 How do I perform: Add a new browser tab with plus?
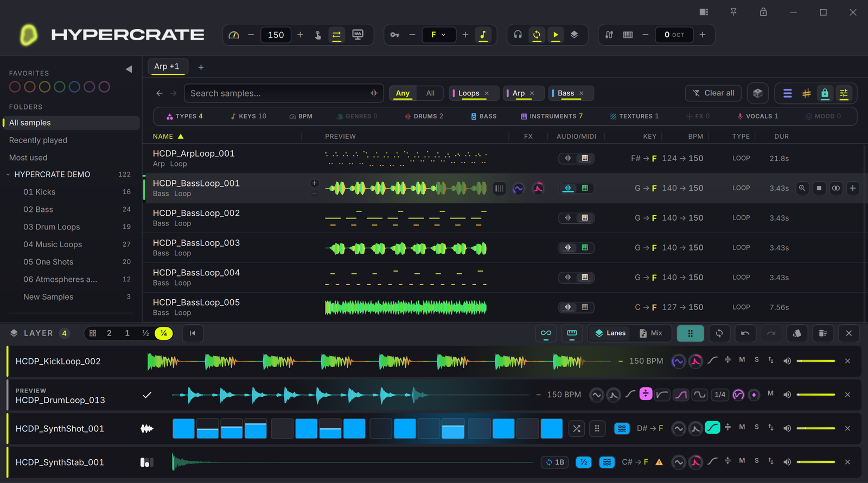coord(201,67)
